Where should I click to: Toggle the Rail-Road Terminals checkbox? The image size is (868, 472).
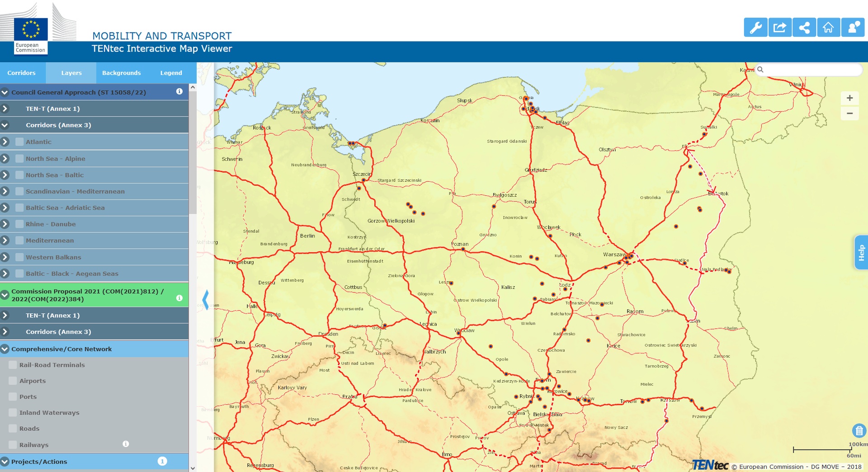[13, 365]
